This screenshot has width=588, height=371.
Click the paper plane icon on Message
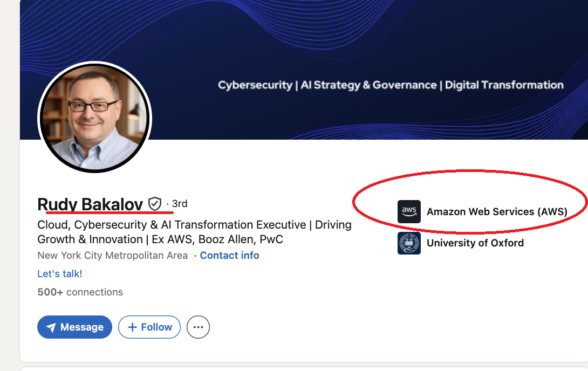tap(51, 327)
